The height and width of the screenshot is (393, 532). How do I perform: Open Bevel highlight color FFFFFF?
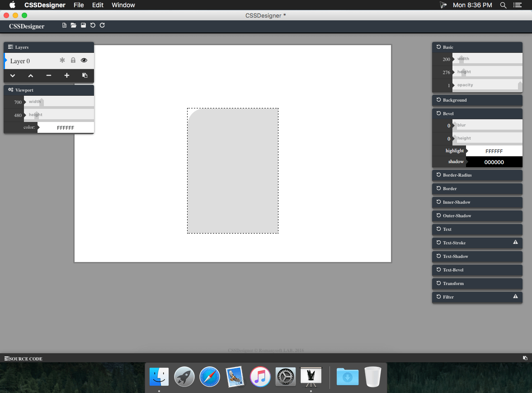[494, 151]
